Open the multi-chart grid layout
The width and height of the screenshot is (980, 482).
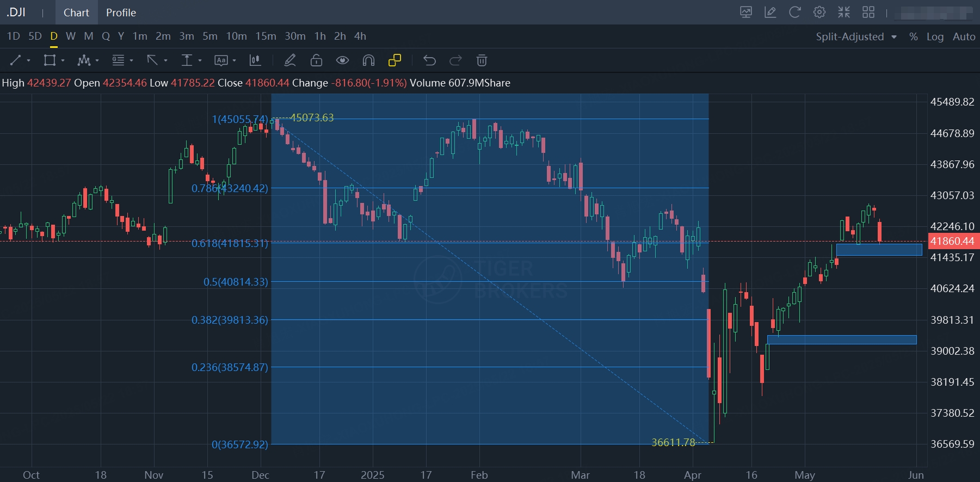(868, 12)
